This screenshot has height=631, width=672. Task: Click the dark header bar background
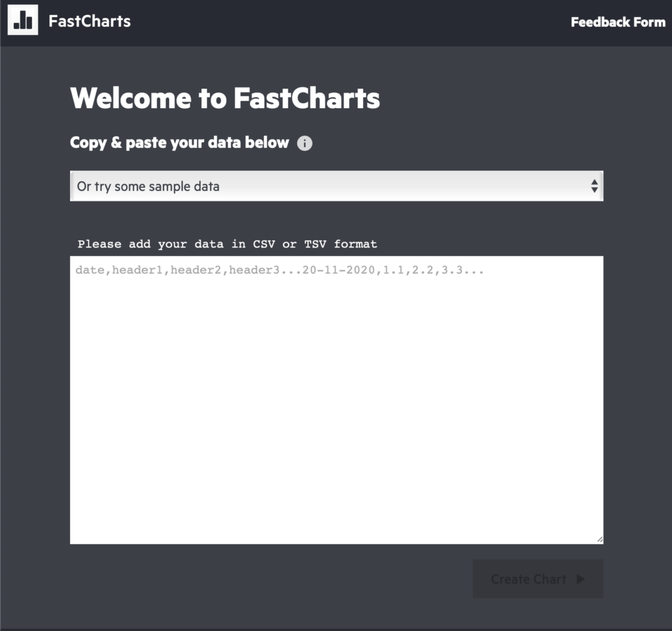(343, 23)
